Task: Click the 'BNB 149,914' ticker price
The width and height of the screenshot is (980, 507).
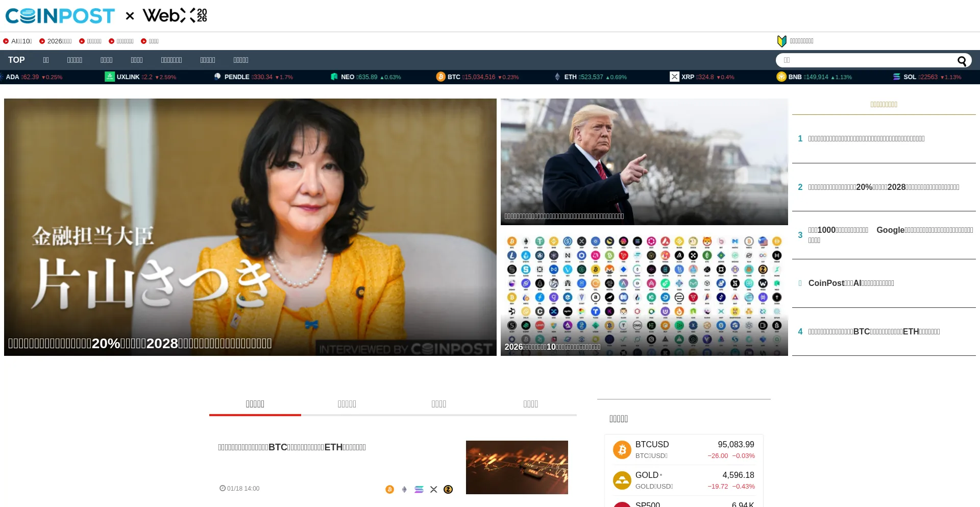Action: click(816, 77)
